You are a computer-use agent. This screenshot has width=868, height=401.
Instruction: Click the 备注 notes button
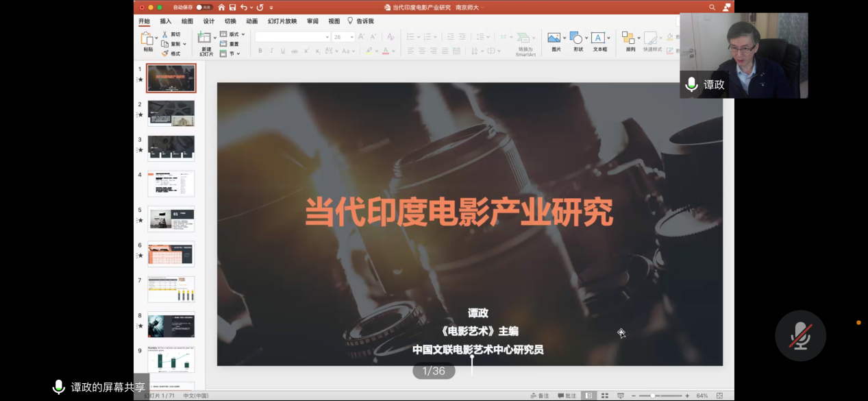(x=540, y=396)
